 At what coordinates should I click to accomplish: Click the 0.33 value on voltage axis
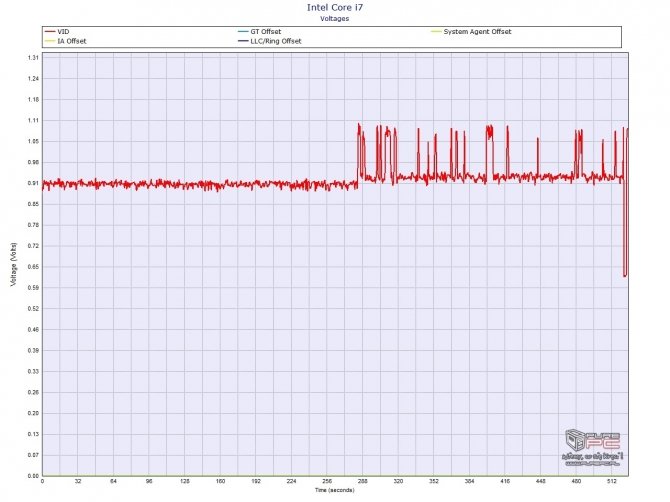pyautogui.click(x=33, y=372)
